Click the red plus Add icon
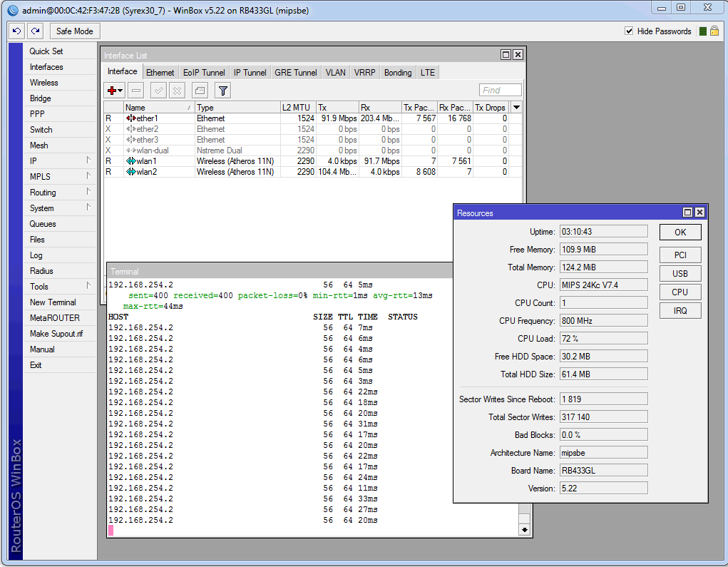This screenshot has width=728, height=567. [x=111, y=91]
